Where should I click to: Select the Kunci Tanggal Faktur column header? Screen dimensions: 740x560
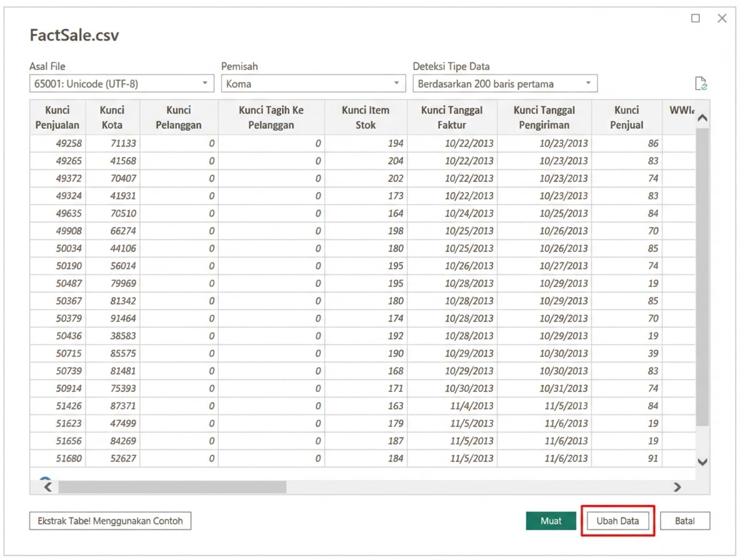tap(452, 117)
